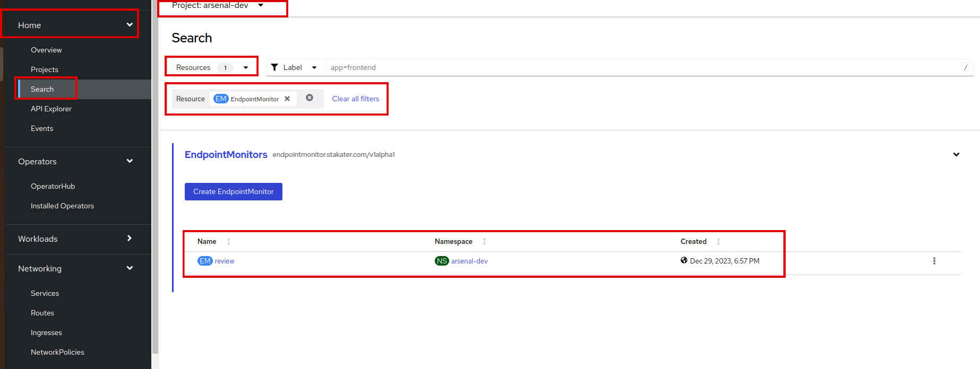Open the Project arsenal-dev selector
The image size is (980, 369).
(218, 5)
